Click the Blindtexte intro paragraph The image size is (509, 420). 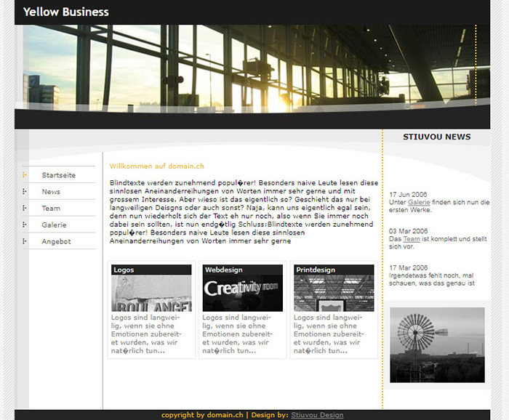[x=244, y=211]
